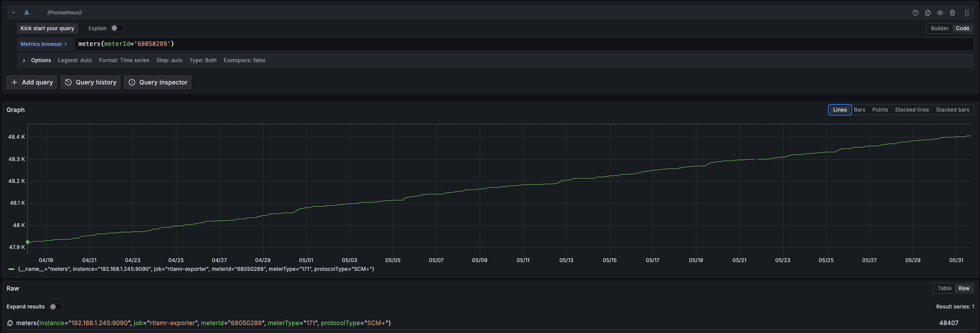Click the 05/01 x-axis label
Screen dimensions: 980x333
point(306,260)
